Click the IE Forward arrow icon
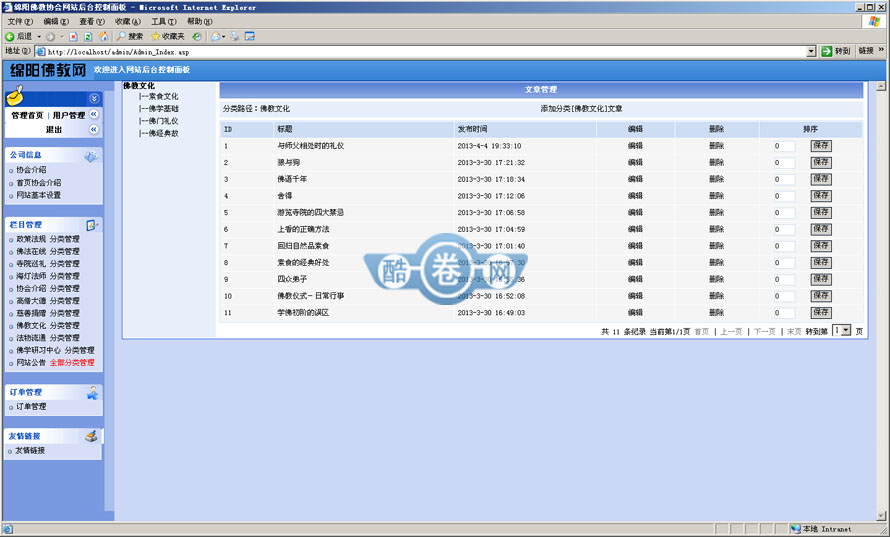890x537 pixels. point(51,36)
